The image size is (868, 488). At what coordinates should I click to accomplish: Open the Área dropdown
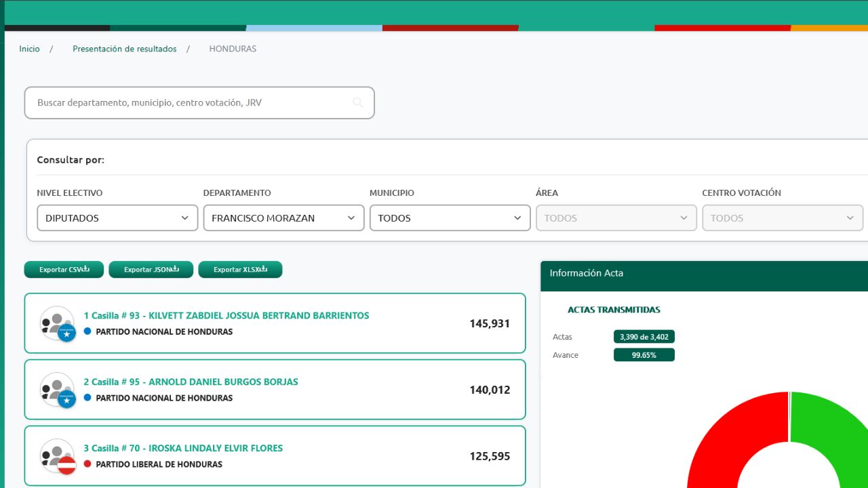coord(616,218)
